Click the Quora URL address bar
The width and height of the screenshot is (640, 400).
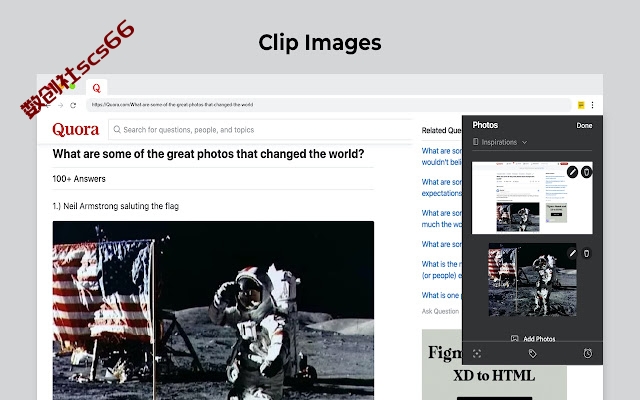329,105
